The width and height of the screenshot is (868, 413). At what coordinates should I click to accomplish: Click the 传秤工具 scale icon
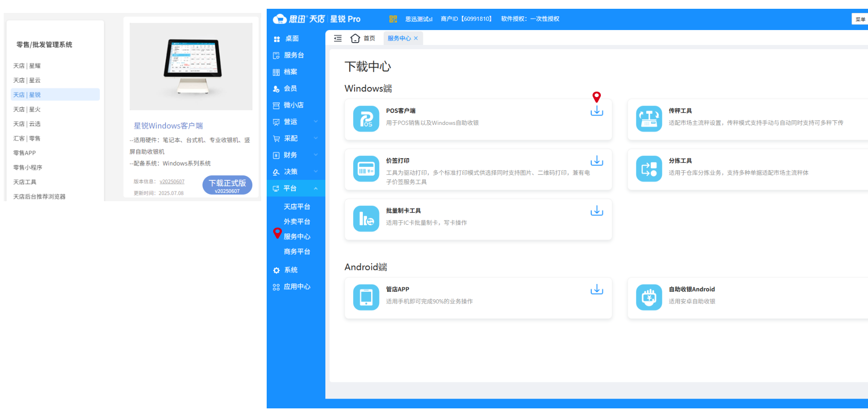click(x=649, y=119)
